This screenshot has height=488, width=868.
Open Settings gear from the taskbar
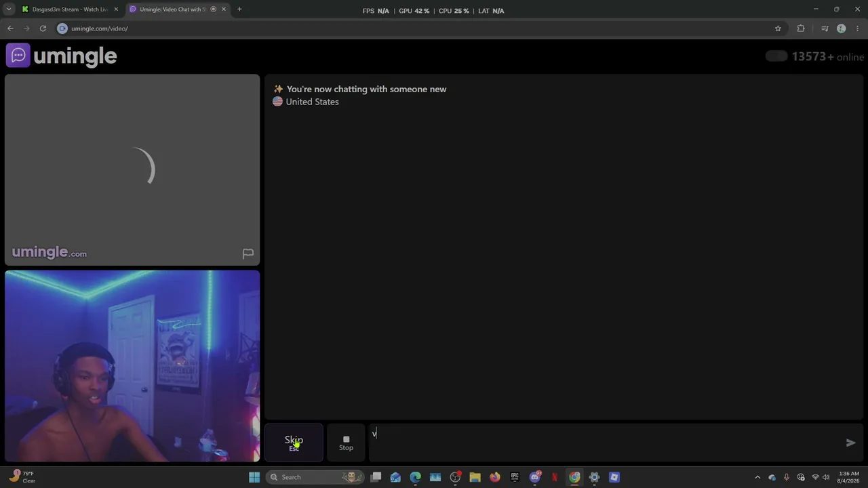click(x=594, y=477)
